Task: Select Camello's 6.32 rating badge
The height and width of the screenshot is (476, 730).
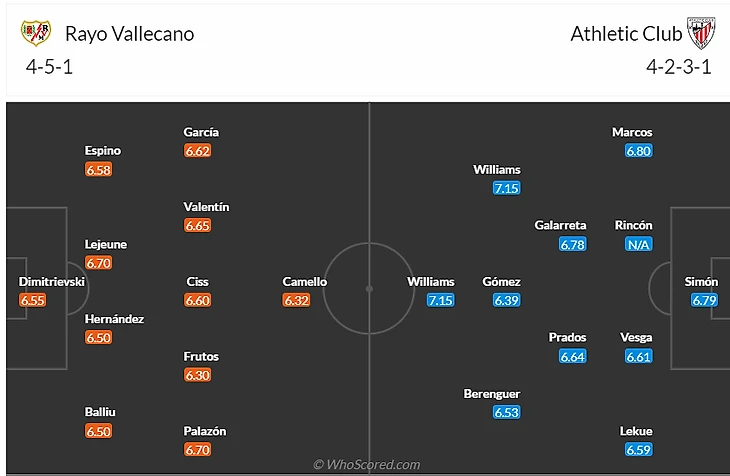Action: click(x=296, y=300)
